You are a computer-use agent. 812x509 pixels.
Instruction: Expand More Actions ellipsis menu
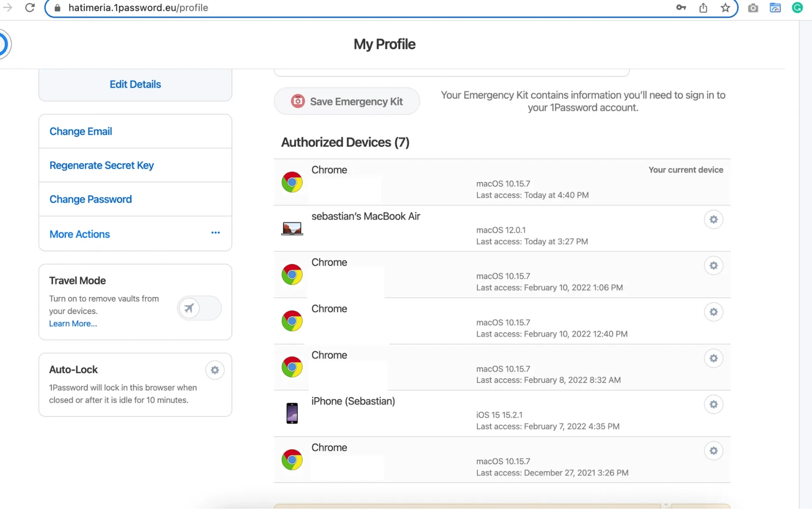[x=215, y=233]
